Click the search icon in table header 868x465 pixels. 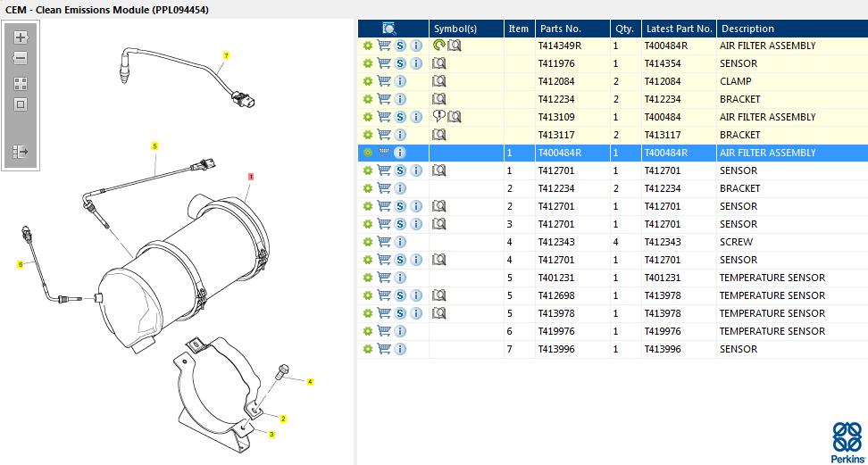[389, 29]
